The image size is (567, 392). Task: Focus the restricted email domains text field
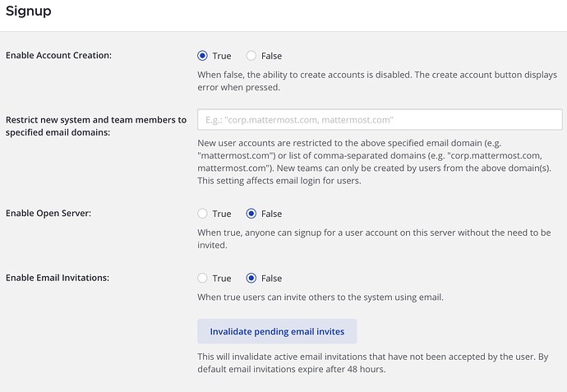tap(380, 120)
